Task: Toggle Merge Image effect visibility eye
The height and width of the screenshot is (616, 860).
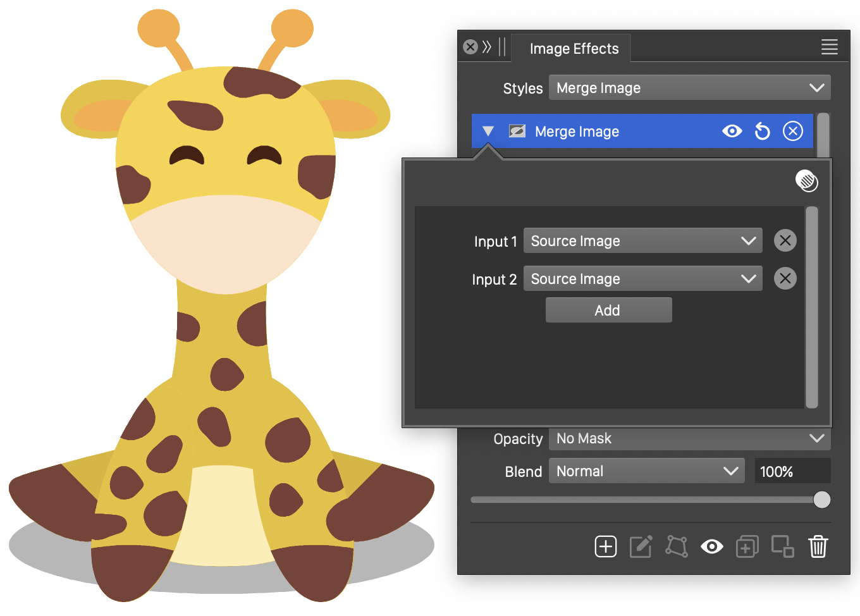Action: [732, 132]
